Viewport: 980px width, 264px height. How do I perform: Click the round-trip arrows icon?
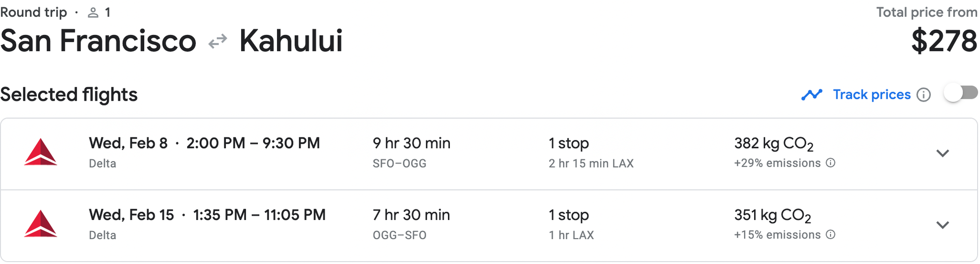tap(218, 42)
